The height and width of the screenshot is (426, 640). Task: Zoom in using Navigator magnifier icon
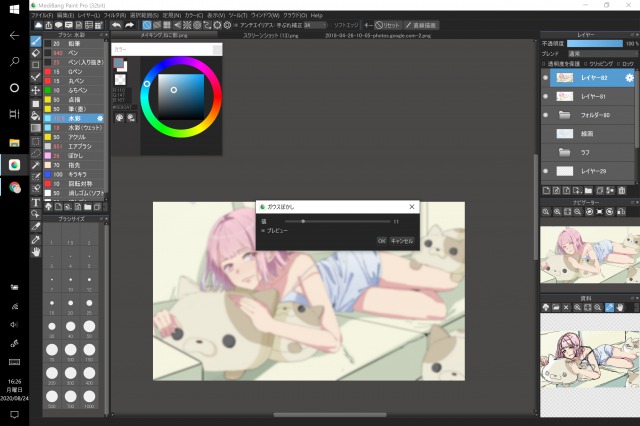tap(546, 213)
